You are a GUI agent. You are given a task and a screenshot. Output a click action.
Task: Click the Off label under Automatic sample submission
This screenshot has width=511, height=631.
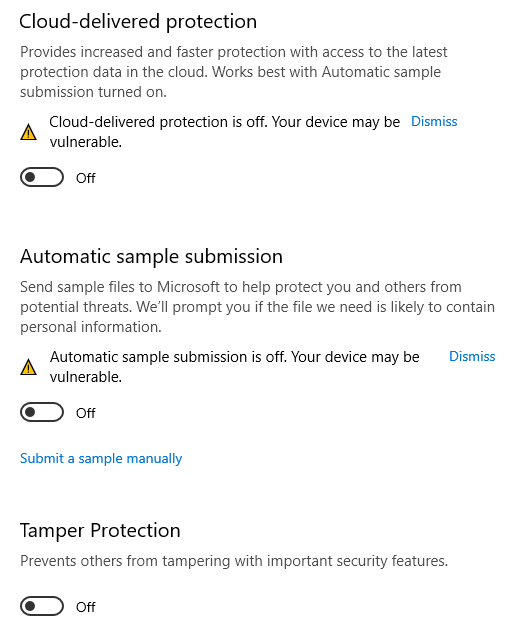point(86,413)
